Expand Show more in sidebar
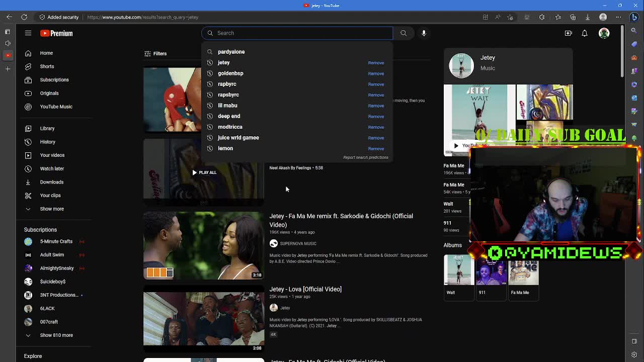 tap(51, 209)
